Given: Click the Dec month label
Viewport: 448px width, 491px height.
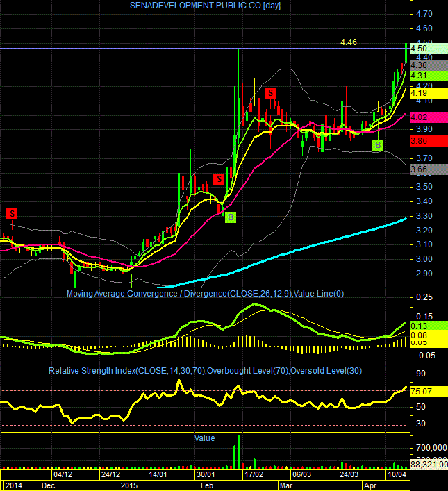Looking at the screenshot, I should tap(48, 485).
